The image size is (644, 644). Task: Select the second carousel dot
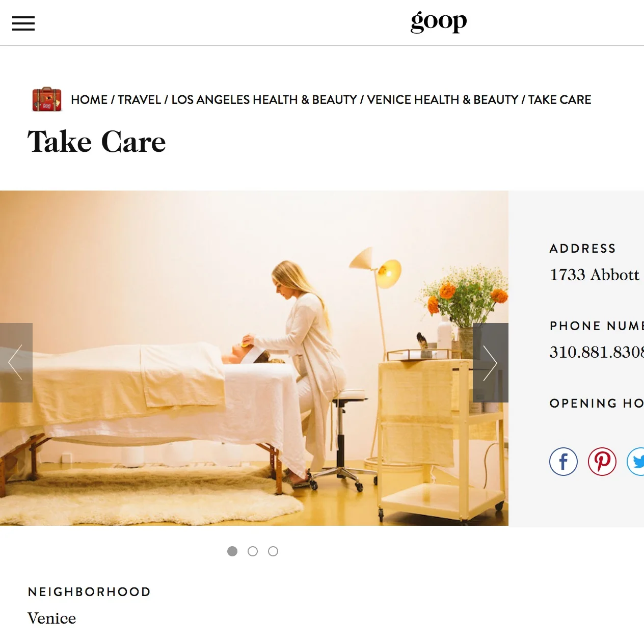pyautogui.click(x=253, y=551)
